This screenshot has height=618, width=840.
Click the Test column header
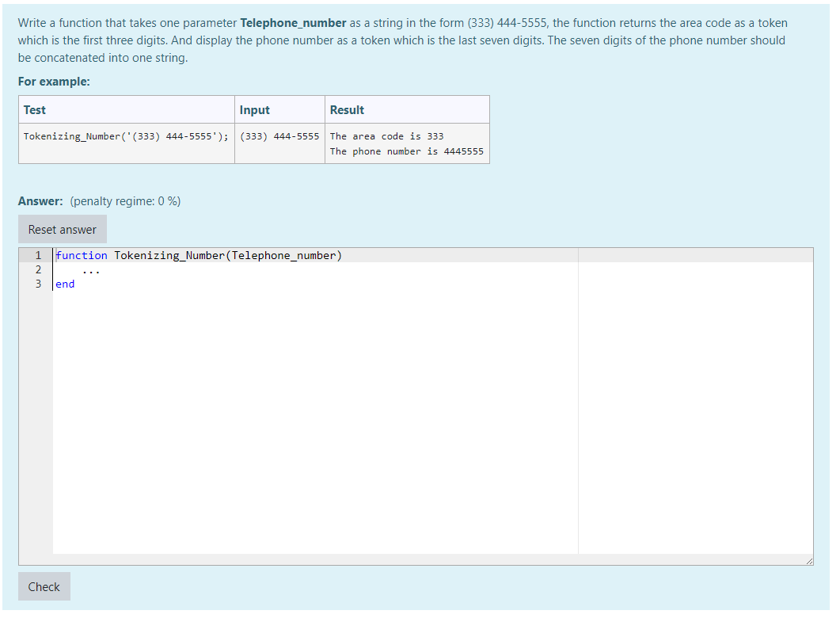(x=36, y=109)
